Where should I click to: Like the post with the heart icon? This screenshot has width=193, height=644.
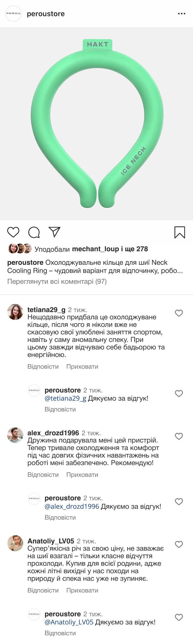(13, 232)
